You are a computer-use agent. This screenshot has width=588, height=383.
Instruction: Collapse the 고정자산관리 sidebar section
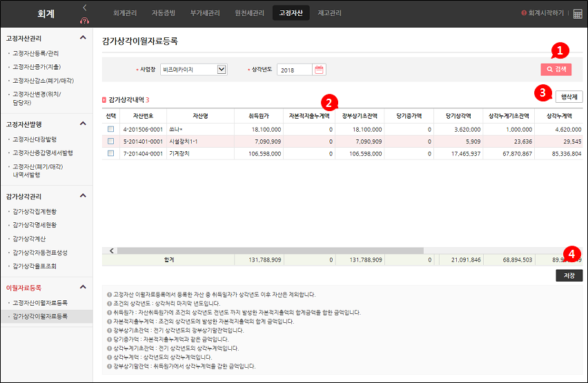coord(84,38)
